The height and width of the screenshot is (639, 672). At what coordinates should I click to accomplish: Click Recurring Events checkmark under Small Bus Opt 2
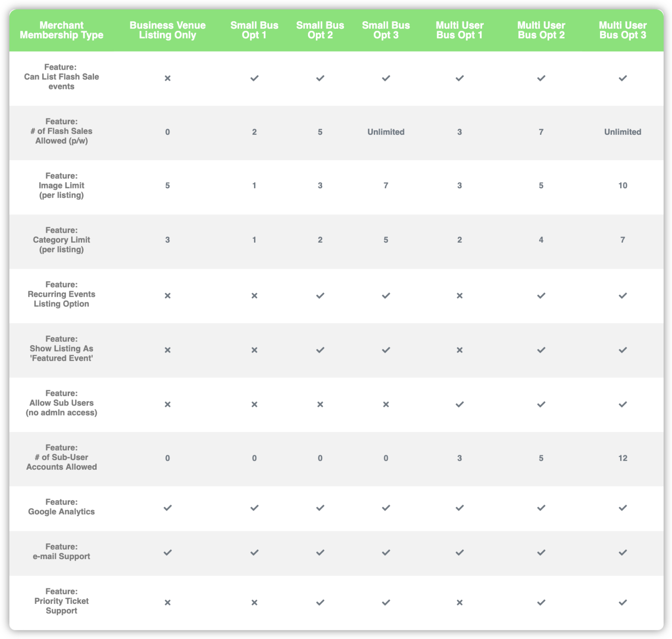click(320, 296)
